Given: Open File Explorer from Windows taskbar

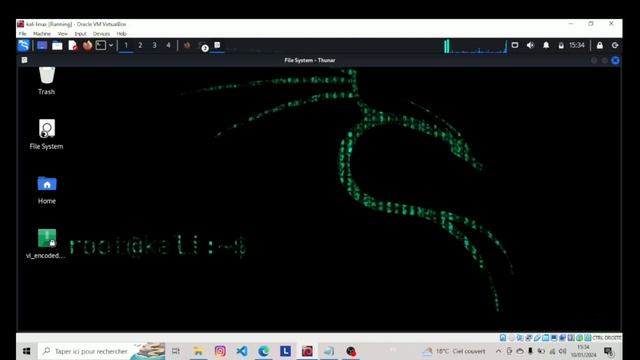Looking at the screenshot, I should point(198,351).
